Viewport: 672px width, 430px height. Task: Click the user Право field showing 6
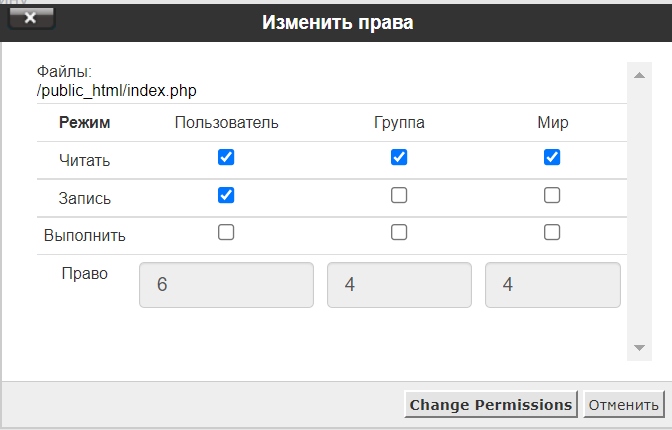226,285
